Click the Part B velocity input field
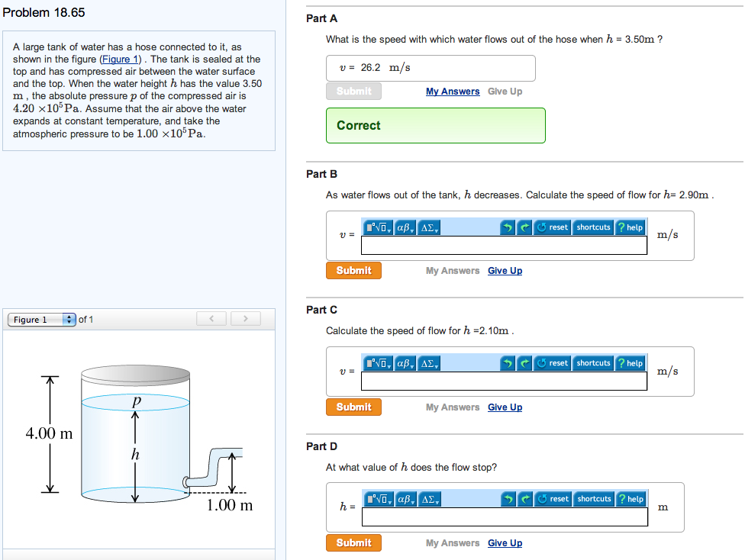 tap(504, 245)
